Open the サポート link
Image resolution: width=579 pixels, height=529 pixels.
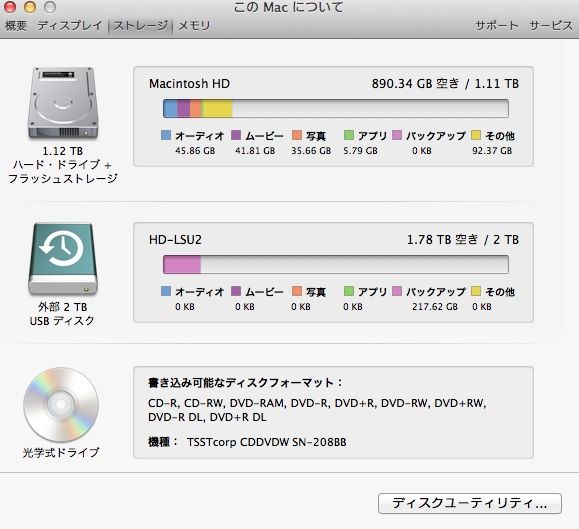click(x=497, y=25)
